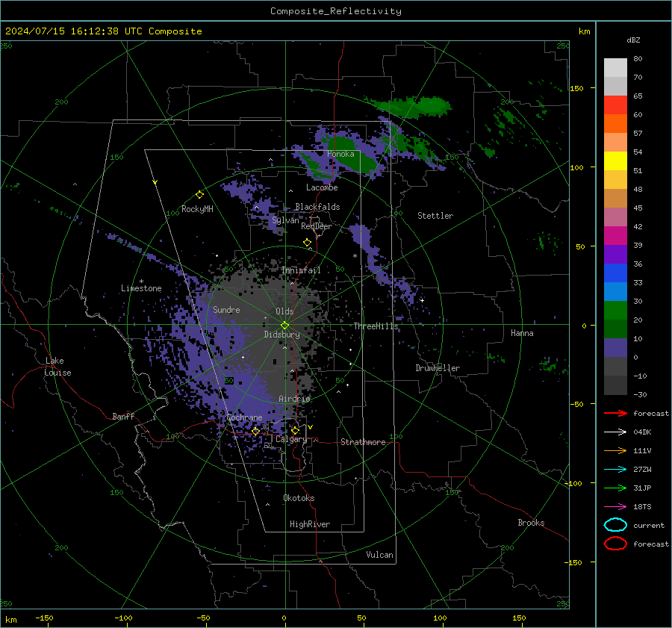Viewport: 672px width, 628px height.
Task: Click the HighRiver town label
Action: pyautogui.click(x=310, y=524)
